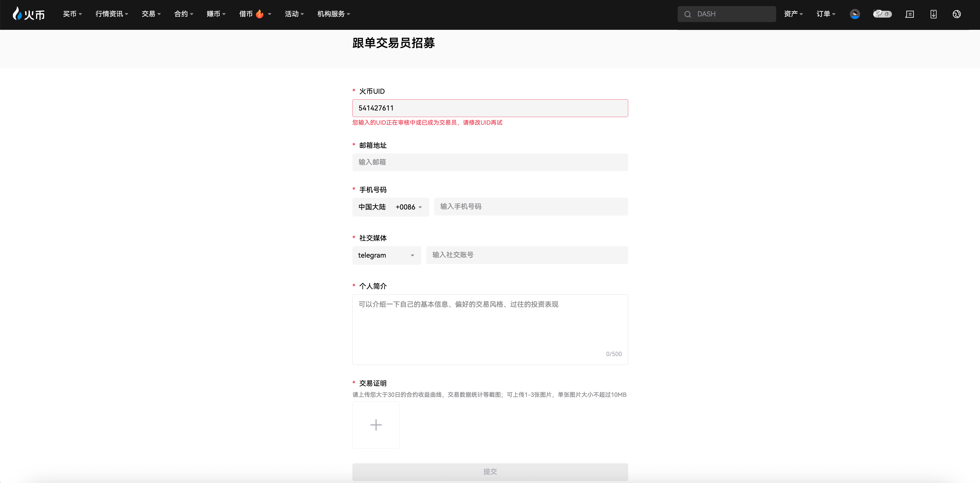Open the 订单 orders dropdown
The height and width of the screenshot is (483, 980).
pos(825,14)
